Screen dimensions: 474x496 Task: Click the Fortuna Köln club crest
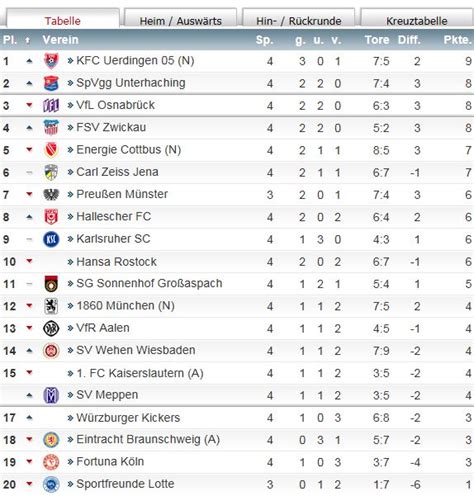[x=51, y=462]
